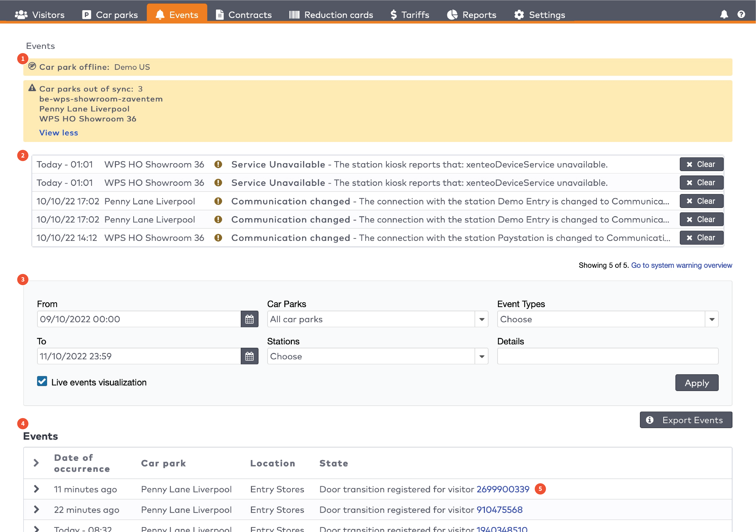Open the To date calendar picker
756x532 pixels.
(249, 356)
